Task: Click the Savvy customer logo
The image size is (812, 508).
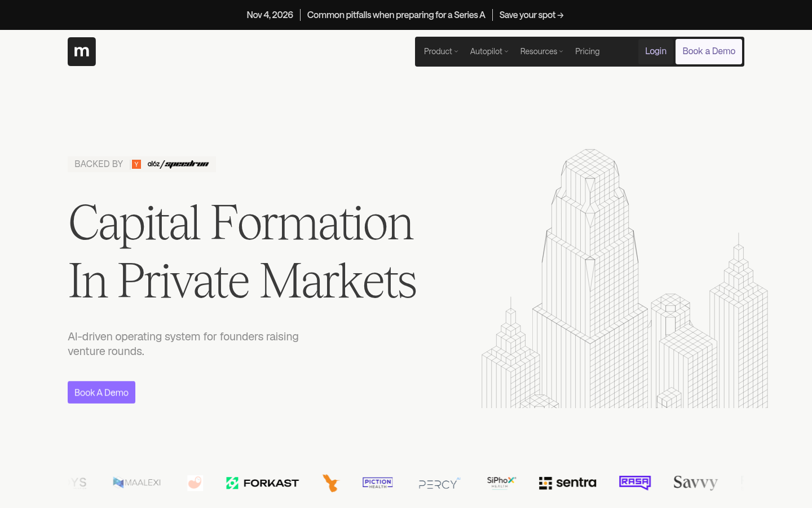Action: [x=696, y=483]
